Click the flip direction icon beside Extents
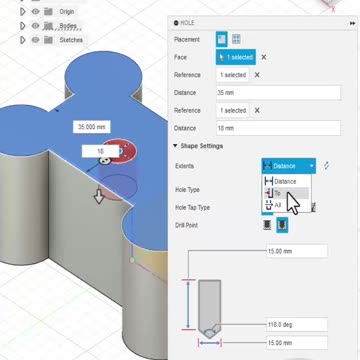This screenshot has height=360, width=360. point(326,166)
